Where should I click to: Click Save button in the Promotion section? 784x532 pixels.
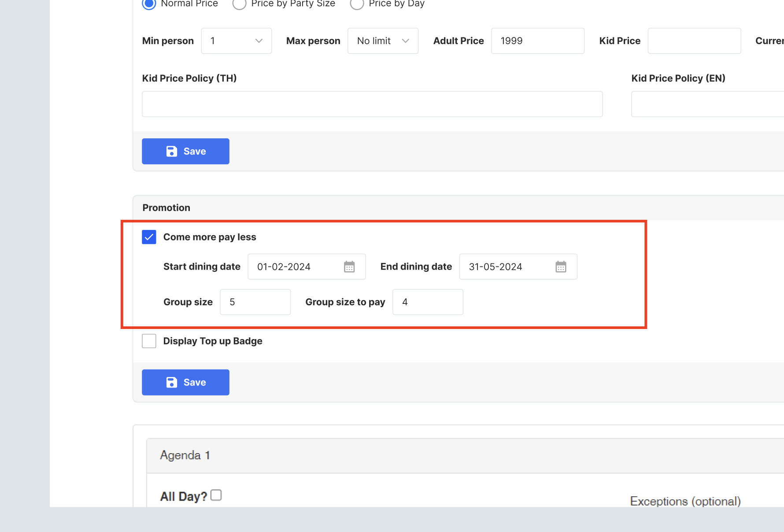(185, 382)
